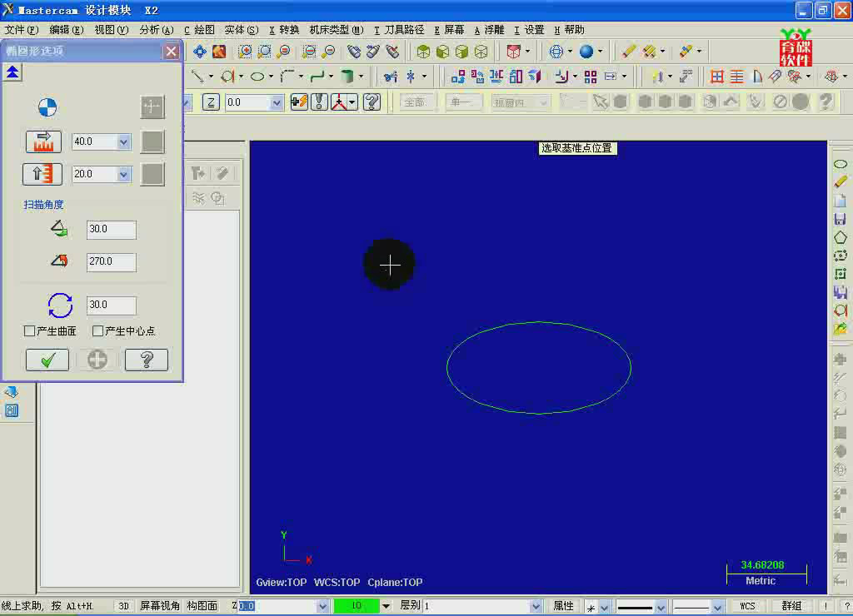Click the pentagon polygon icon on right sidebar
The height and width of the screenshot is (616, 853).
[x=840, y=237]
